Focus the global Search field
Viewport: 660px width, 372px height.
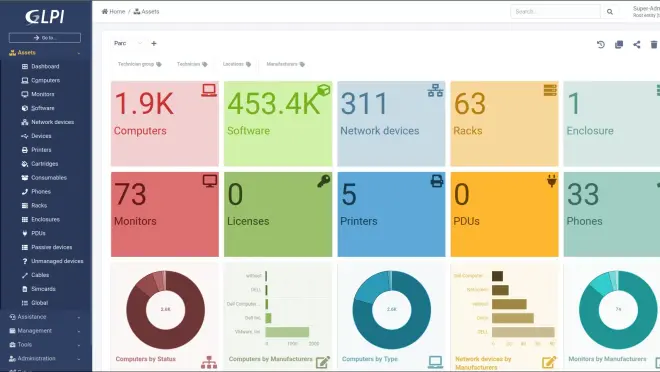(x=555, y=12)
